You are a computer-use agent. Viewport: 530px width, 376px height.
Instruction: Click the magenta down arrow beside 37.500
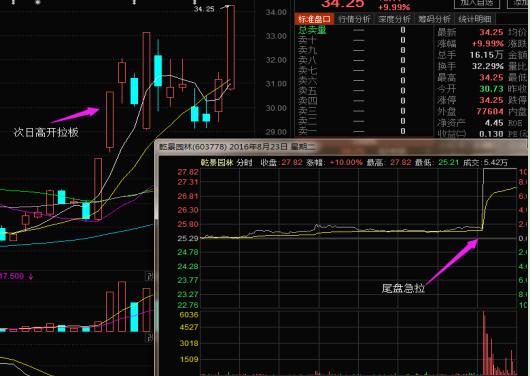(x=31, y=277)
